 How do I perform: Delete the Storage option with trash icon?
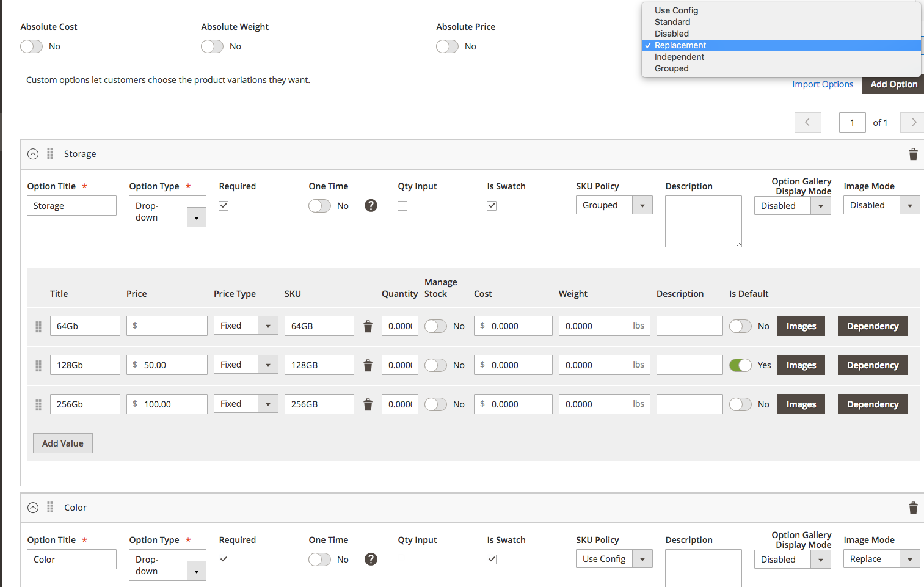point(913,154)
